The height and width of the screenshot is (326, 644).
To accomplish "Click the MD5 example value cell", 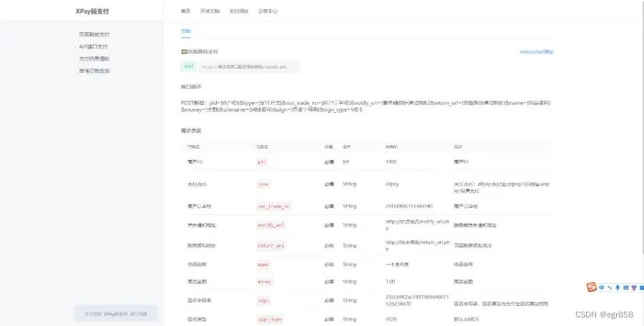I will click(391, 319).
